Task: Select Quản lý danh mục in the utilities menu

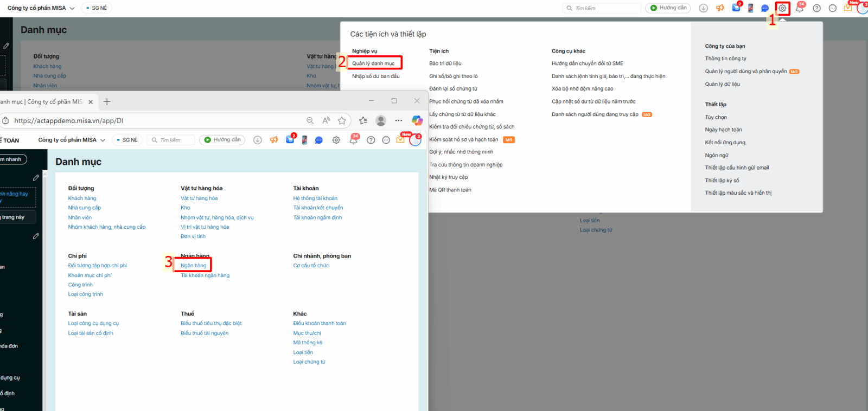Action: tap(373, 63)
